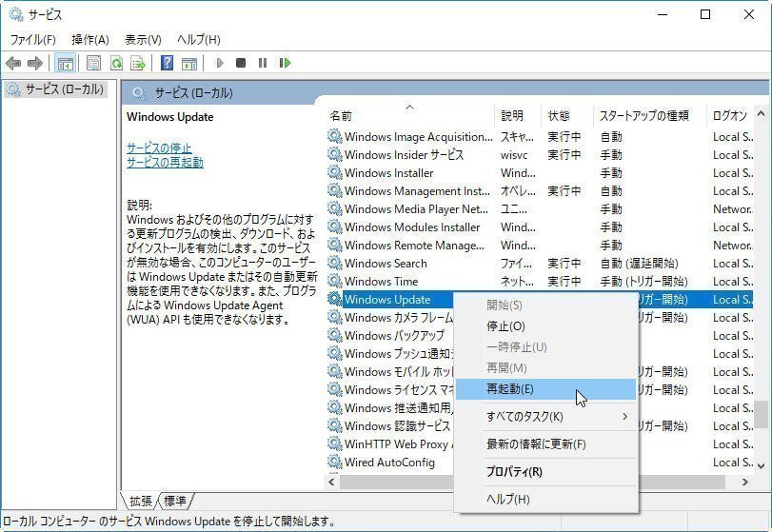772x532 pixels.
Task: Choose 停止(O) in the context menu
Action: [x=545, y=326]
